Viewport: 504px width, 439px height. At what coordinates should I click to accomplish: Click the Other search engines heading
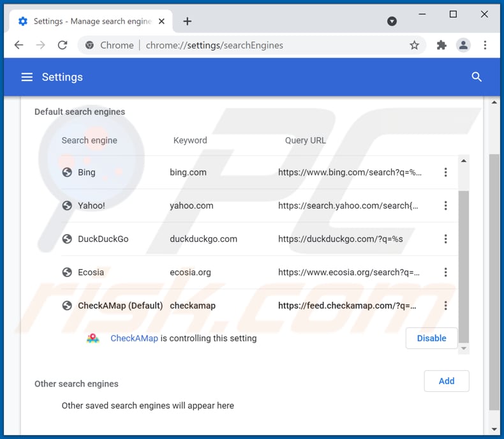(76, 383)
